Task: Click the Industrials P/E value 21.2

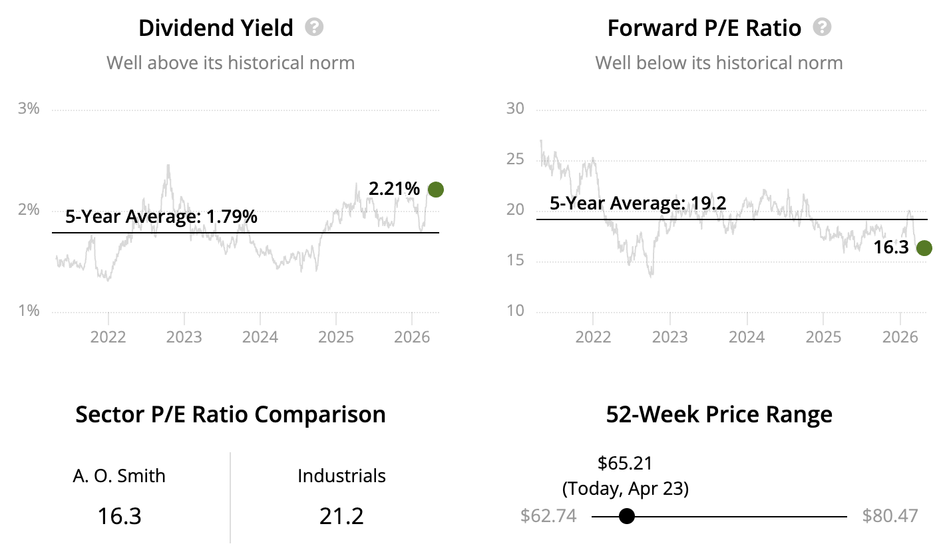Action: 341,516
